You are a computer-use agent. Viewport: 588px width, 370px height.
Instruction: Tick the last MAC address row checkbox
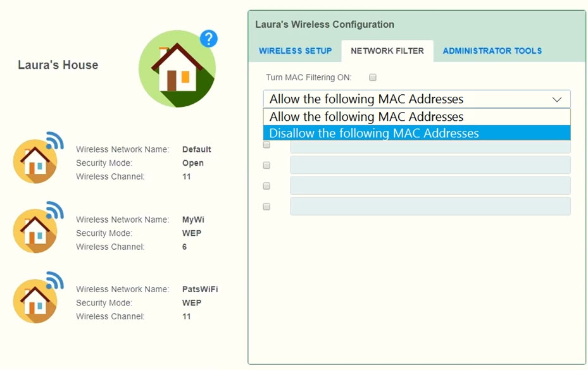266,206
